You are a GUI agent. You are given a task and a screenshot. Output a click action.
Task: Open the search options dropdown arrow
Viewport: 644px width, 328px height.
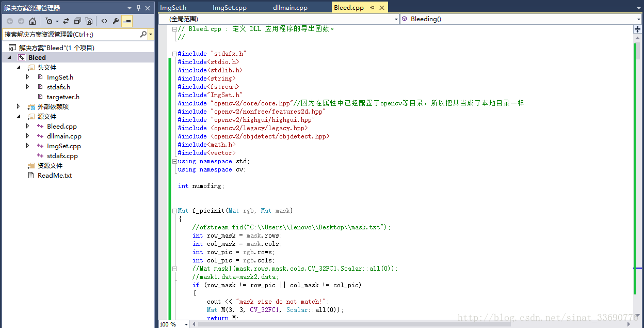[151, 34]
